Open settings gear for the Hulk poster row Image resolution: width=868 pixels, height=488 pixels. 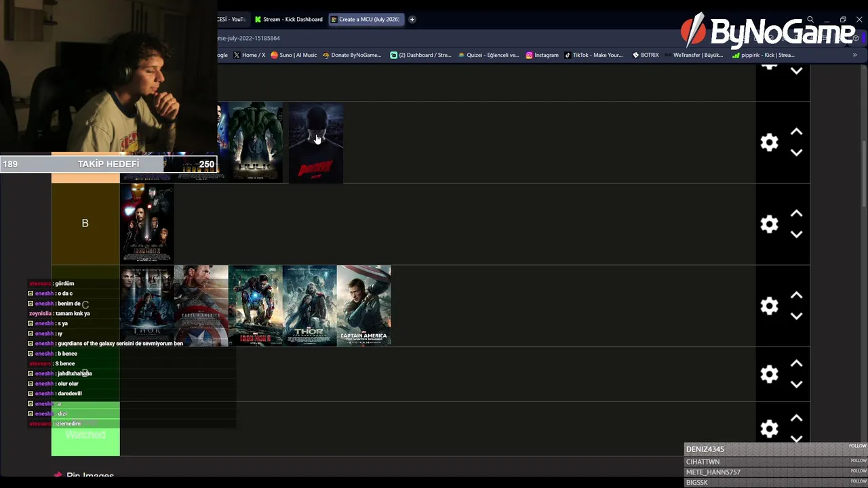point(769,142)
